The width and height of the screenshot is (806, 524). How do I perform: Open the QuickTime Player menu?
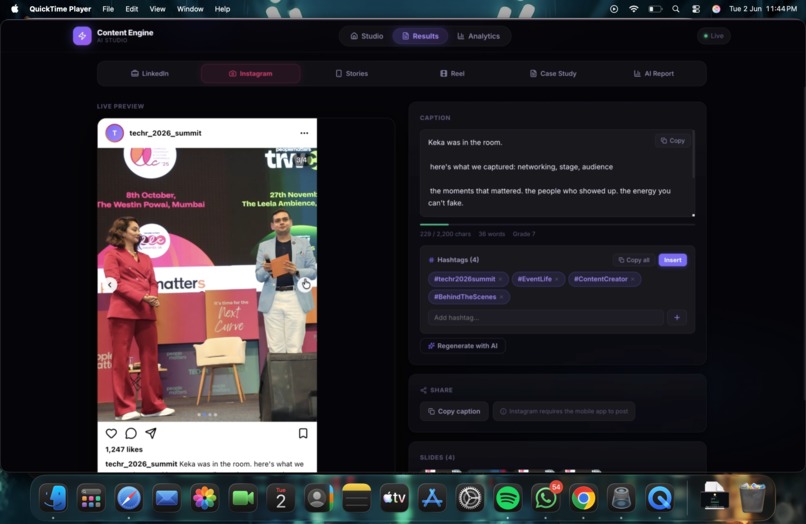(60, 9)
